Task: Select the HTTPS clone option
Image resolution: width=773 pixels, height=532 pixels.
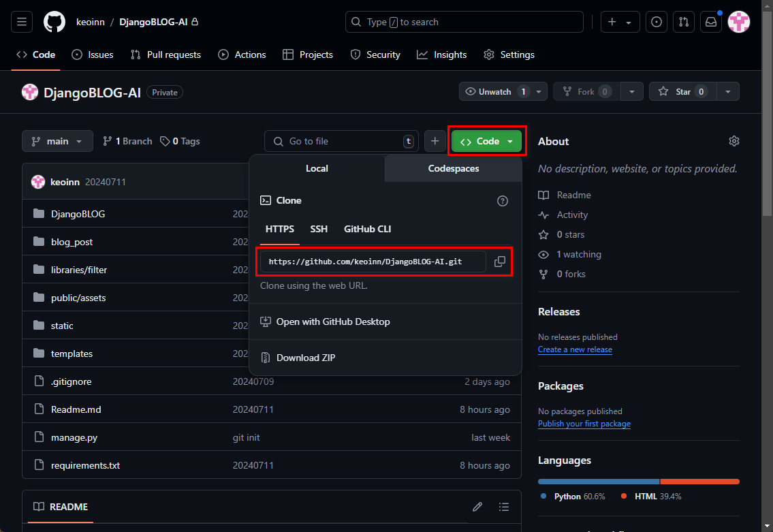Action: [x=279, y=230]
